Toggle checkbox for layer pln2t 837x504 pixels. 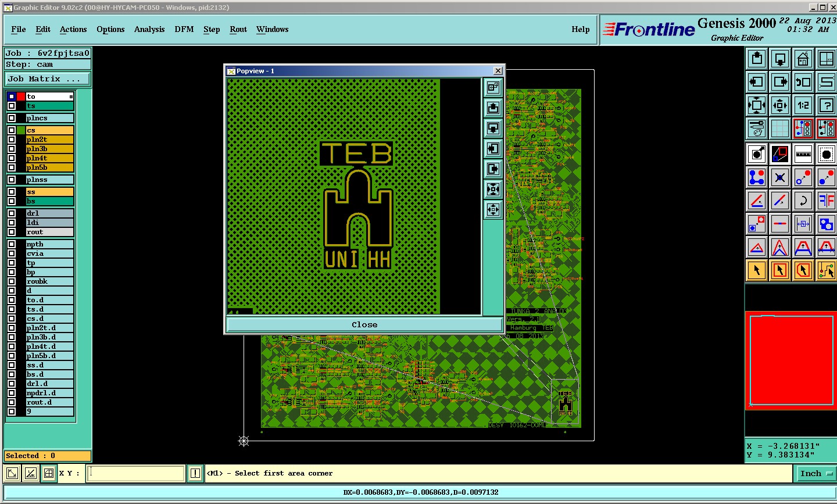coord(12,140)
